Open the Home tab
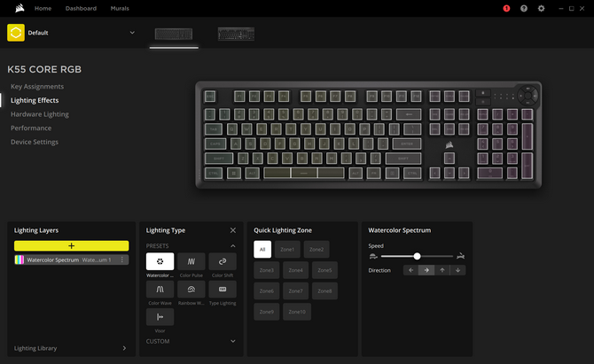 43,8
